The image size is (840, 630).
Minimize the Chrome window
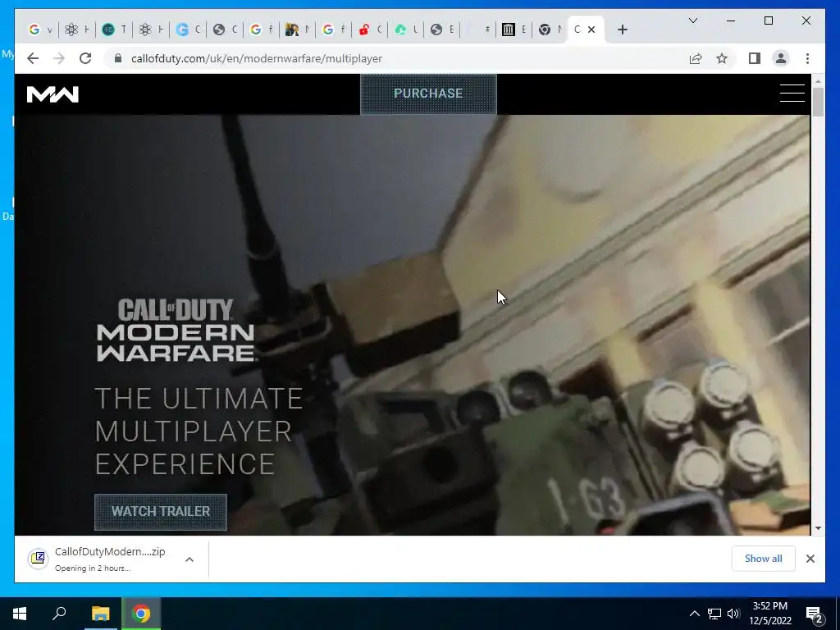(731, 21)
